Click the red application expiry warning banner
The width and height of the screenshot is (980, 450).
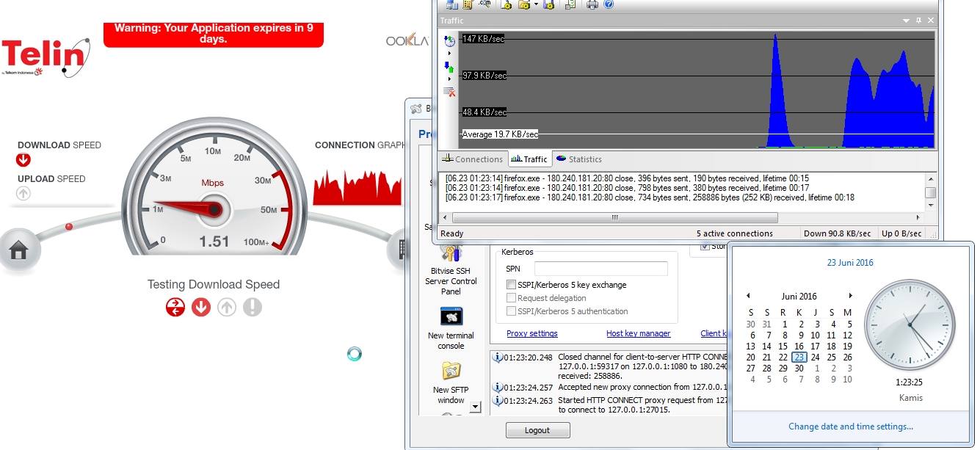pos(214,34)
